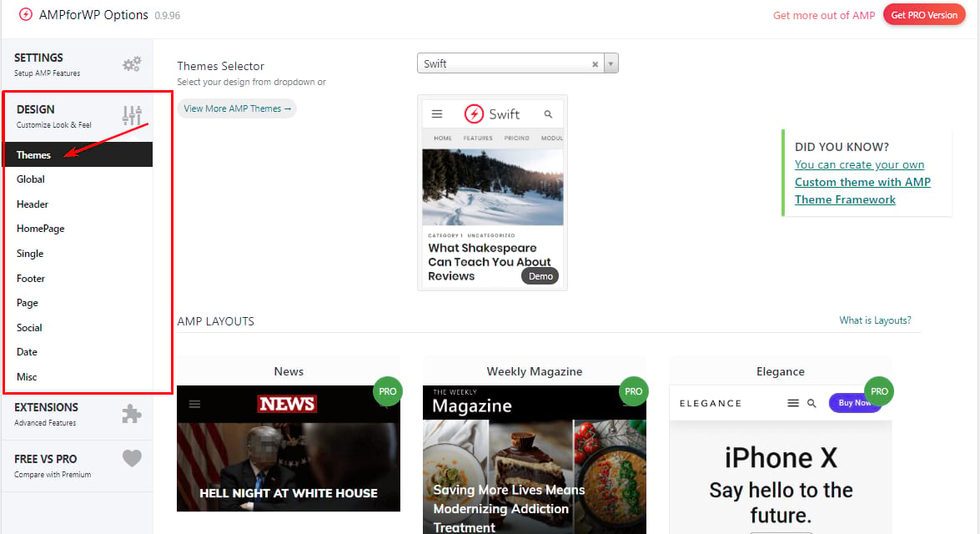Click the Swift theme snowy preview image

tap(492, 187)
